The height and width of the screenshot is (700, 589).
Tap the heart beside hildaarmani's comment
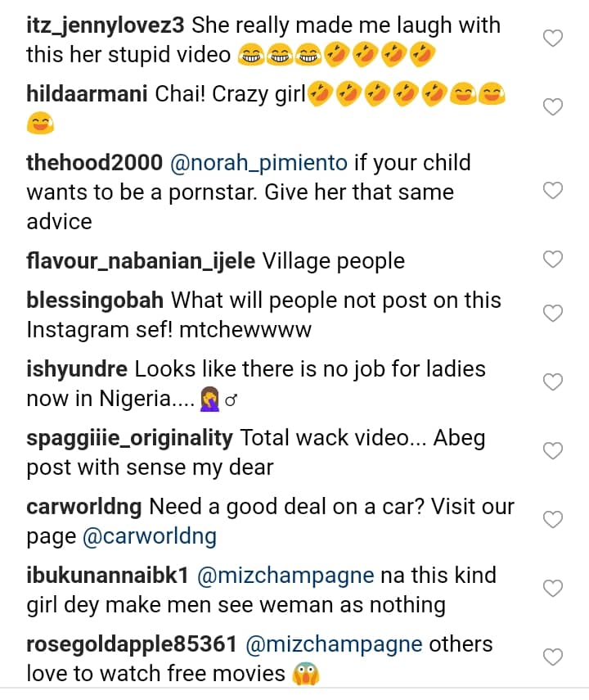[x=554, y=107]
